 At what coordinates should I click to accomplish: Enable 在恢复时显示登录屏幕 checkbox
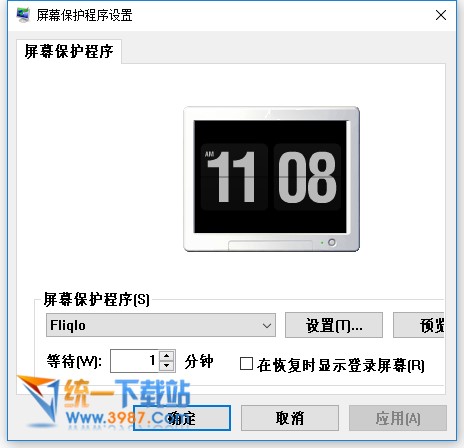[246, 364]
